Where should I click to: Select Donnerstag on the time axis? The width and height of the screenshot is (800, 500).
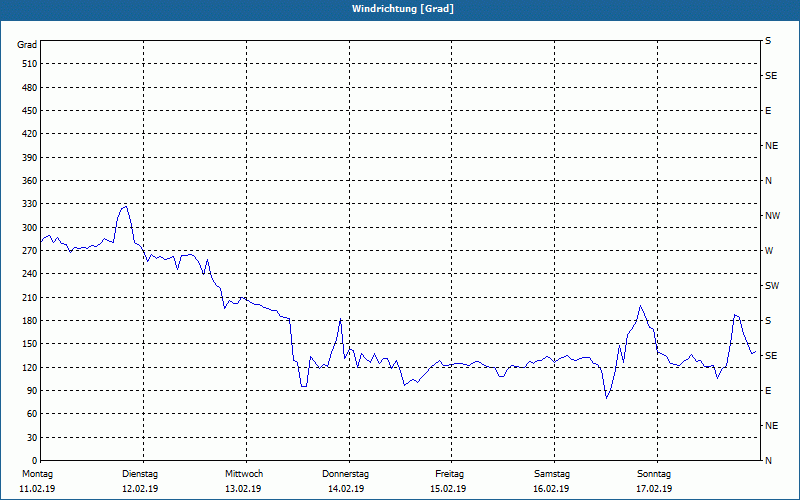[x=346, y=474]
